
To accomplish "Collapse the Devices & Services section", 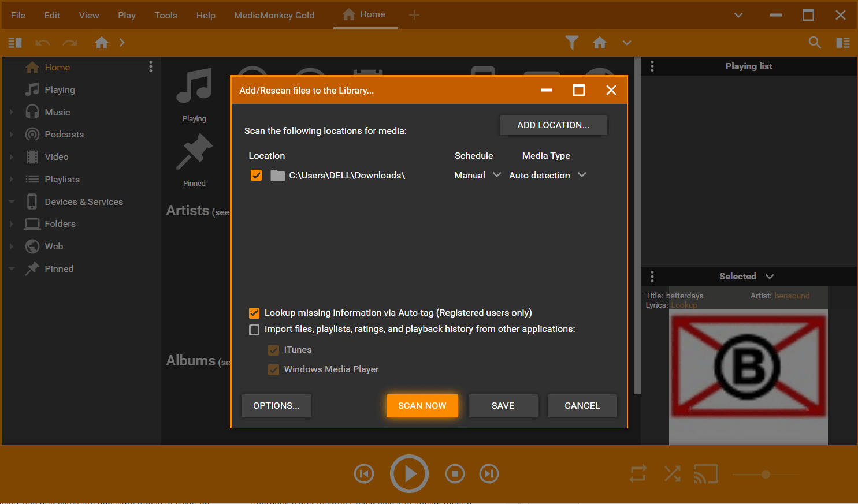I will [x=12, y=201].
